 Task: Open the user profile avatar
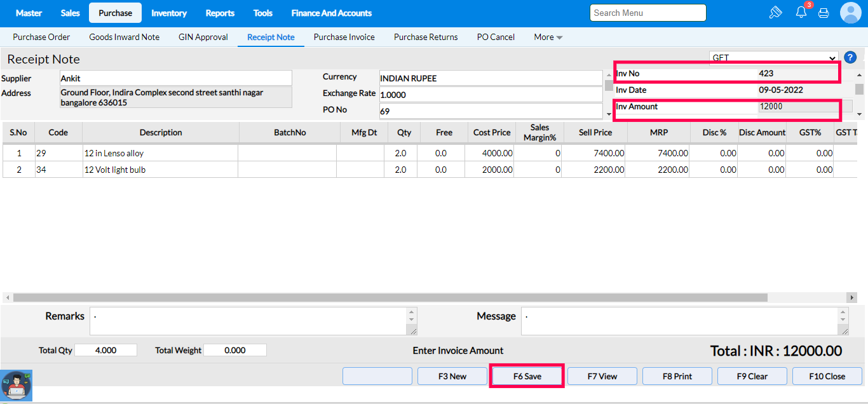pyautogui.click(x=850, y=13)
